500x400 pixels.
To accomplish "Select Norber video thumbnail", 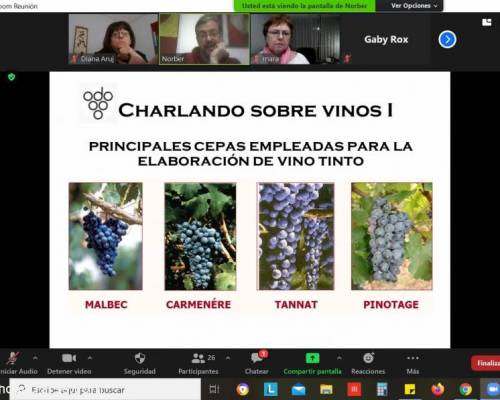I will 204,39.
